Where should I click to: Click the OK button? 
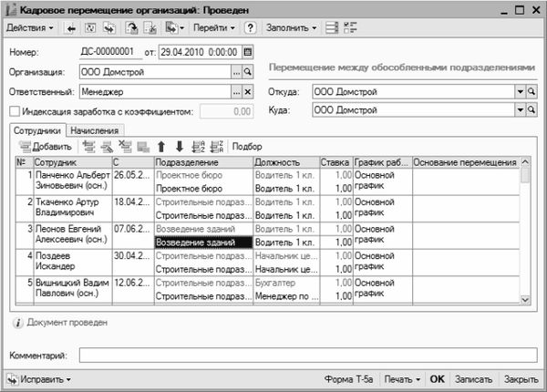click(437, 379)
